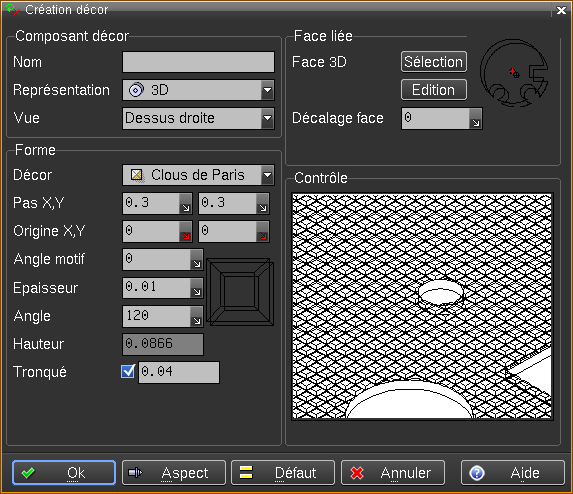Toggle the Tronqué checkbox
The width and height of the screenshot is (573, 494).
tap(128, 372)
